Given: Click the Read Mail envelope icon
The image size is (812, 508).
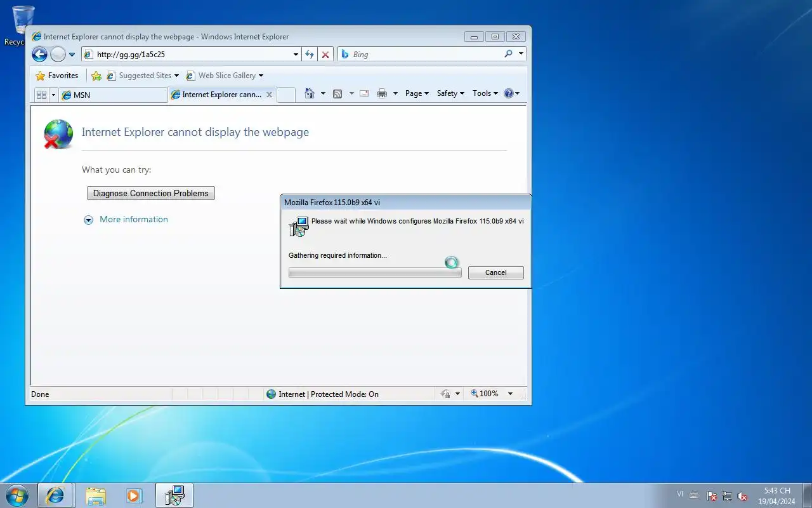Looking at the screenshot, I should point(364,93).
